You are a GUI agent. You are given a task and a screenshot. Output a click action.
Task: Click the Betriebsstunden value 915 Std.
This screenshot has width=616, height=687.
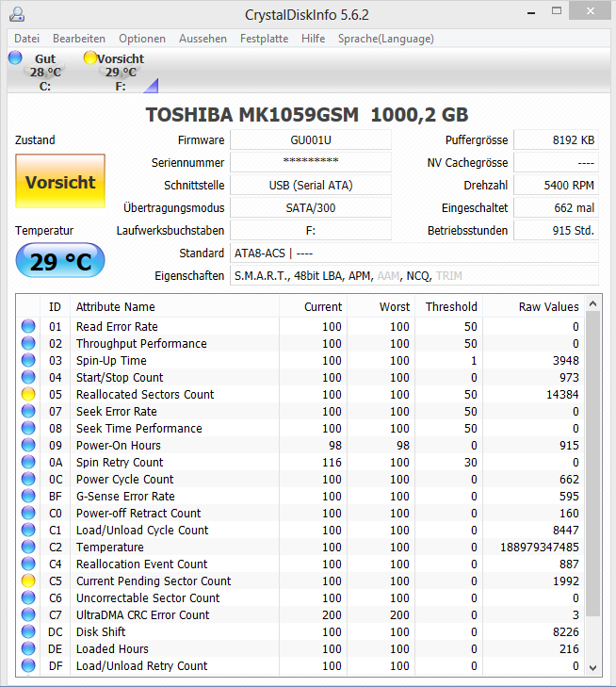click(x=556, y=230)
